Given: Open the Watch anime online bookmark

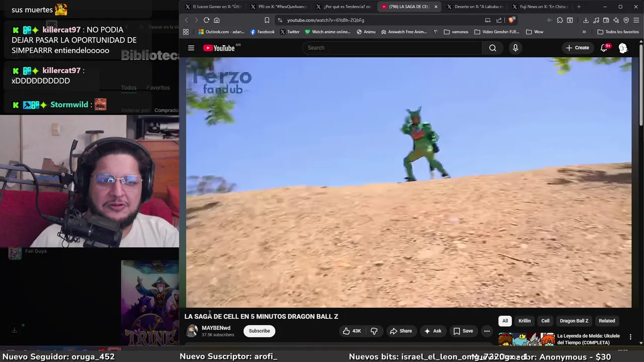Looking at the screenshot, I should pos(328,32).
